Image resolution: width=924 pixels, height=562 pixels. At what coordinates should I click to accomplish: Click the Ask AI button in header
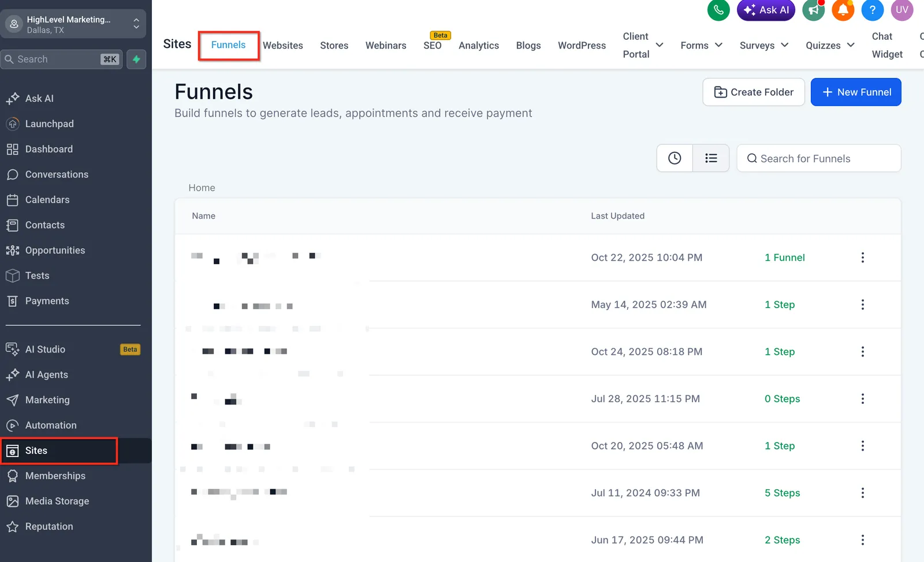coord(766,10)
